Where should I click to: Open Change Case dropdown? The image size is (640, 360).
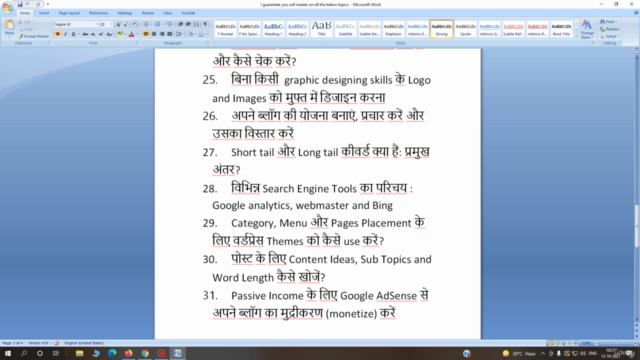[x=109, y=34]
